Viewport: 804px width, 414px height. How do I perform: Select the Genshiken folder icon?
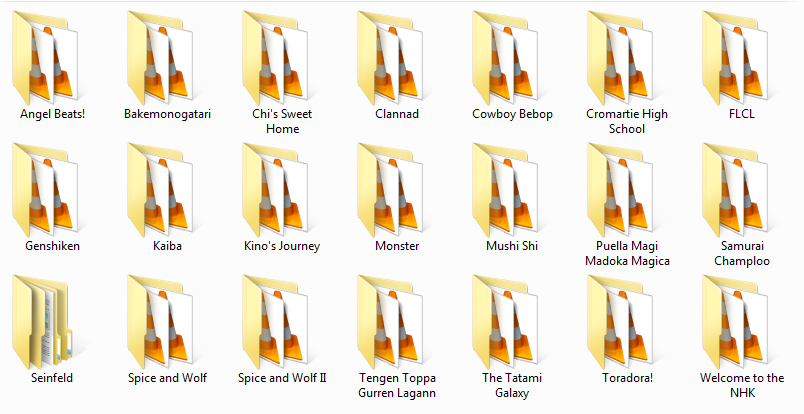[x=45, y=190]
